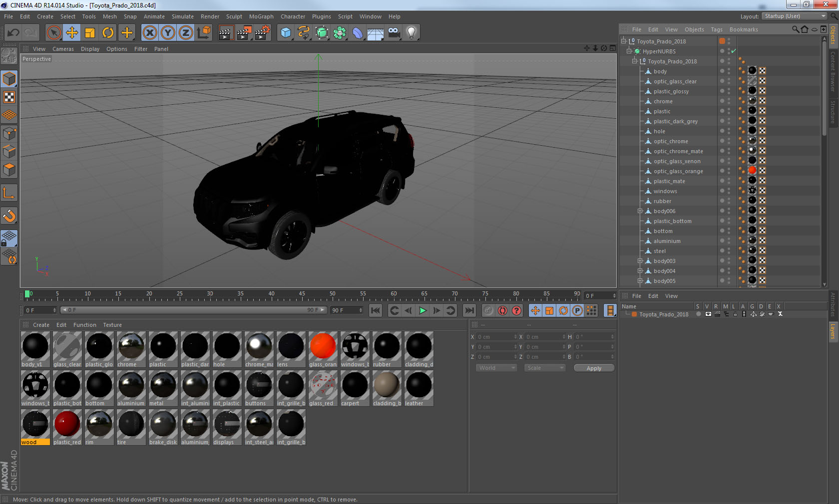Viewport: 839px width, 504px height.
Task: Add a HyperNURBS generator object
Action: coord(322,33)
